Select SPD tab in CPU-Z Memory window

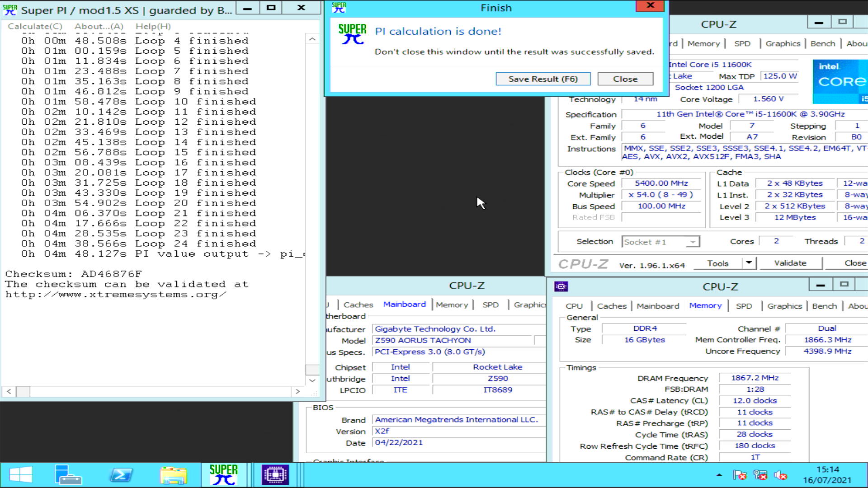click(744, 306)
